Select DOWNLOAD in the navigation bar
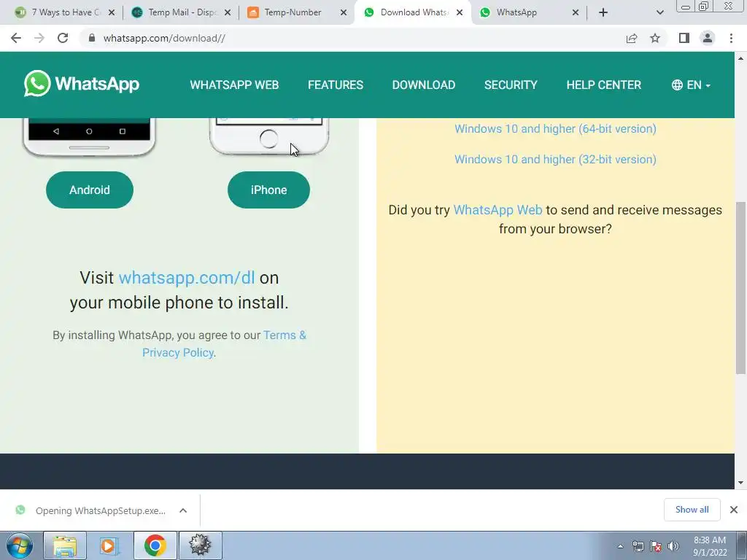Image resolution: width=747 pixels, height=560 pixels. tap(424, 85)
